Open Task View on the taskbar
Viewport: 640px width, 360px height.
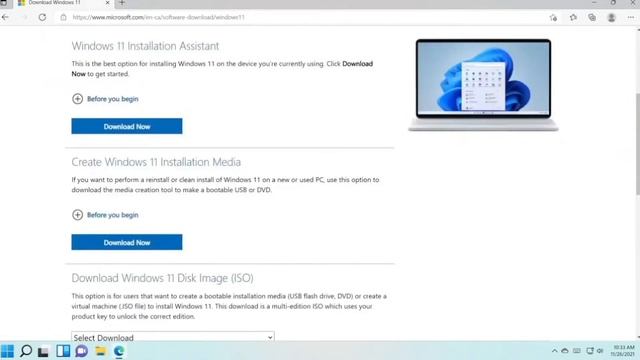43,351
